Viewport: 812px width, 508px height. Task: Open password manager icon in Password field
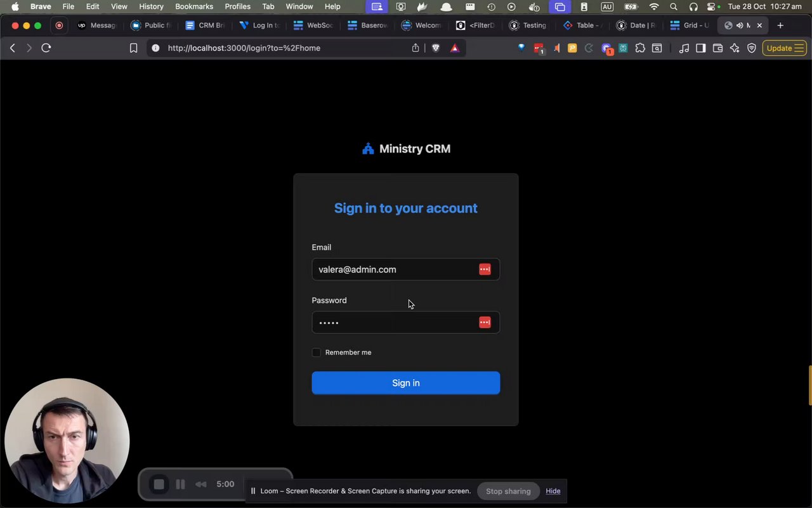(485, 323)
